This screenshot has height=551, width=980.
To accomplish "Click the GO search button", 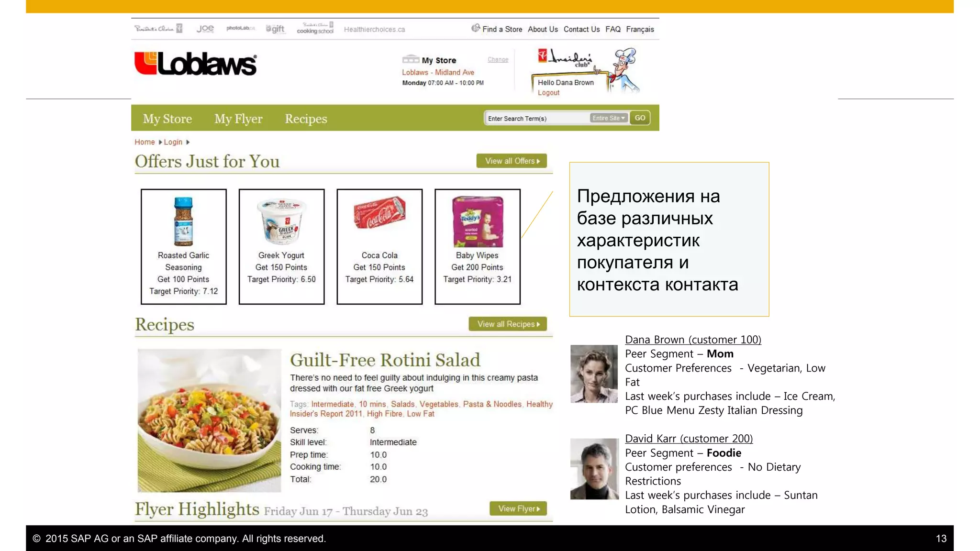I will [640, 118].
